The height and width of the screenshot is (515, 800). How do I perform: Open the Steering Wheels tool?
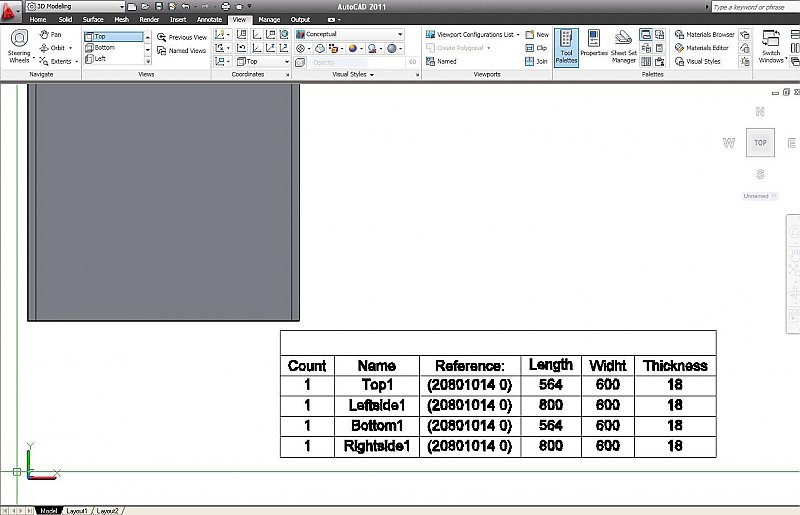tap(19, 46)
